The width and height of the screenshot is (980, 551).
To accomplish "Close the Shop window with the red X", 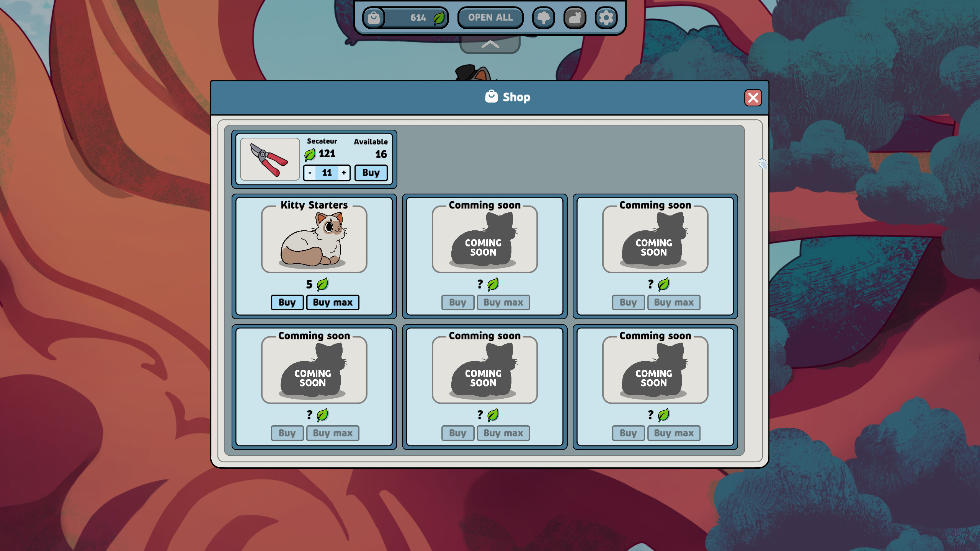I will pyautogui.click(x=754, y=98).
